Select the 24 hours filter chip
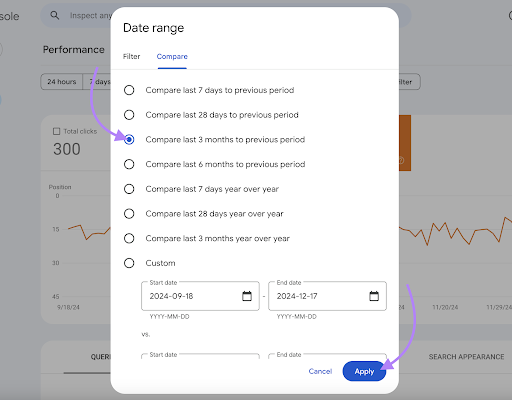The image size is (512, 400). (62, 82)
